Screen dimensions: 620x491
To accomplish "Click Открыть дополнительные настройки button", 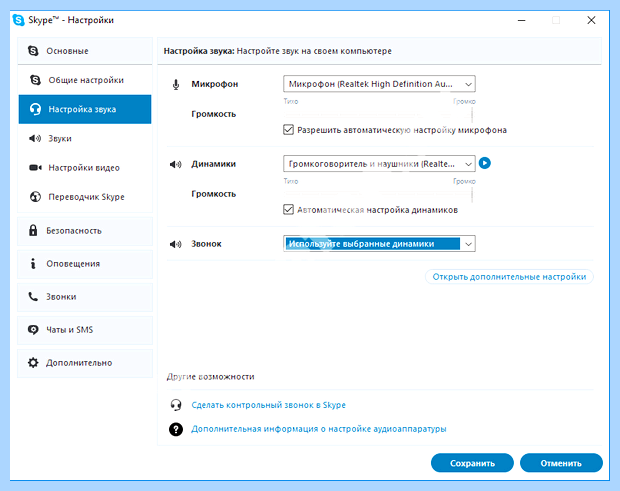I will [x=509, y=277].
